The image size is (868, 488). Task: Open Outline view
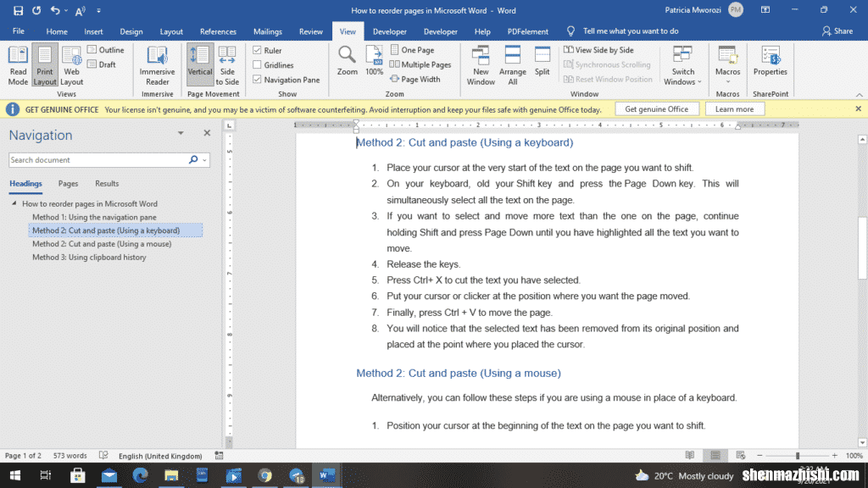[106, 50]
